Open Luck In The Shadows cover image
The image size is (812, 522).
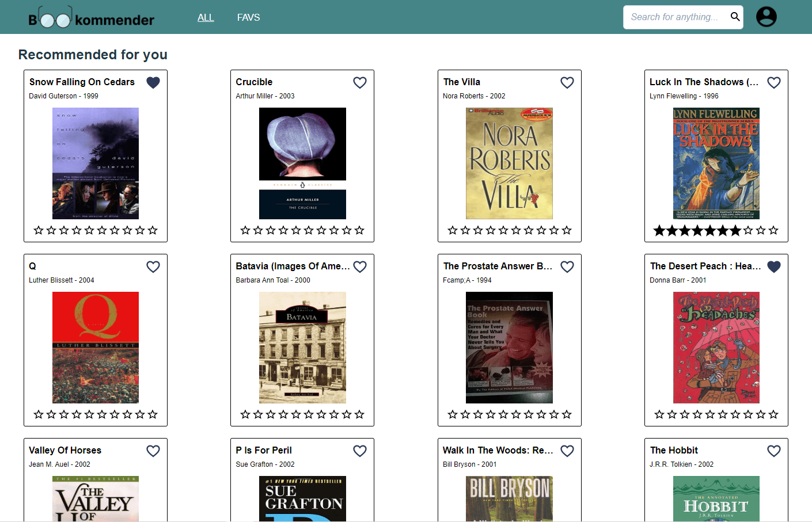716,163
